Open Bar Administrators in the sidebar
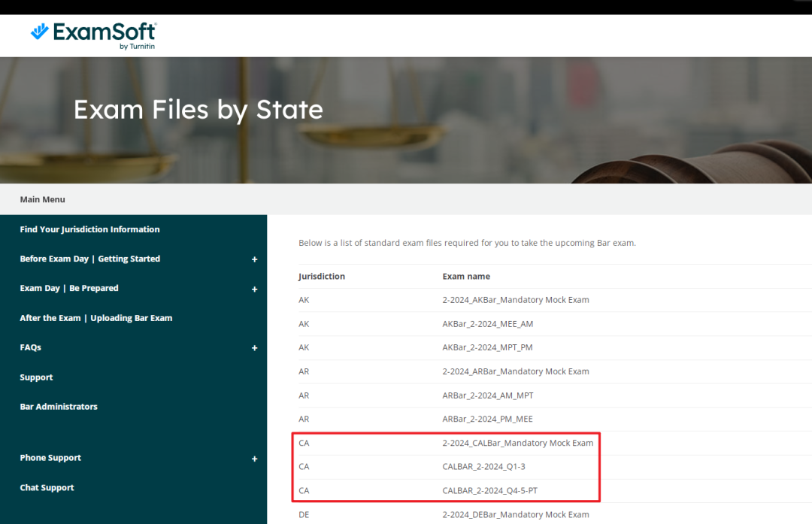Viewport: 812px width, 524px height. pyautogui.click(x=59, y=407)
